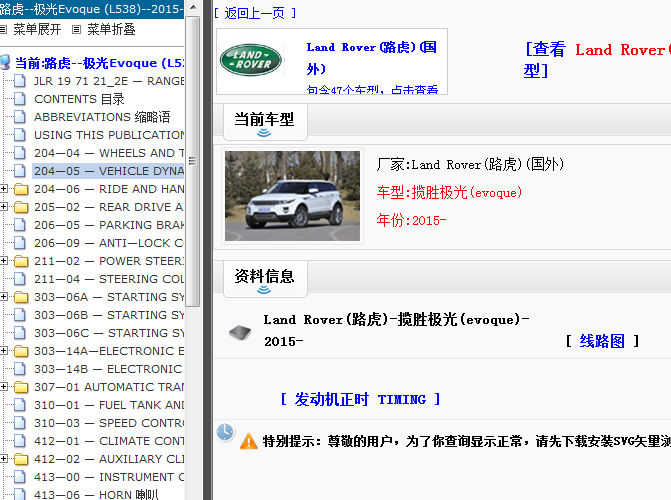Open the 线路图 wiring diagram link
Viewport: 671px width, 500px height.
(x=602, y=341)
